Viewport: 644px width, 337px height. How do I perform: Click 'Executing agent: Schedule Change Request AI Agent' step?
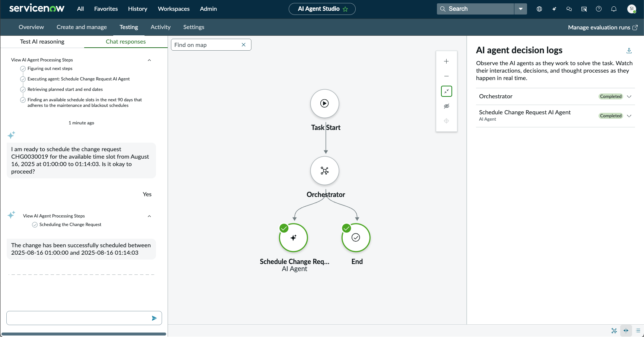point(79,79)
